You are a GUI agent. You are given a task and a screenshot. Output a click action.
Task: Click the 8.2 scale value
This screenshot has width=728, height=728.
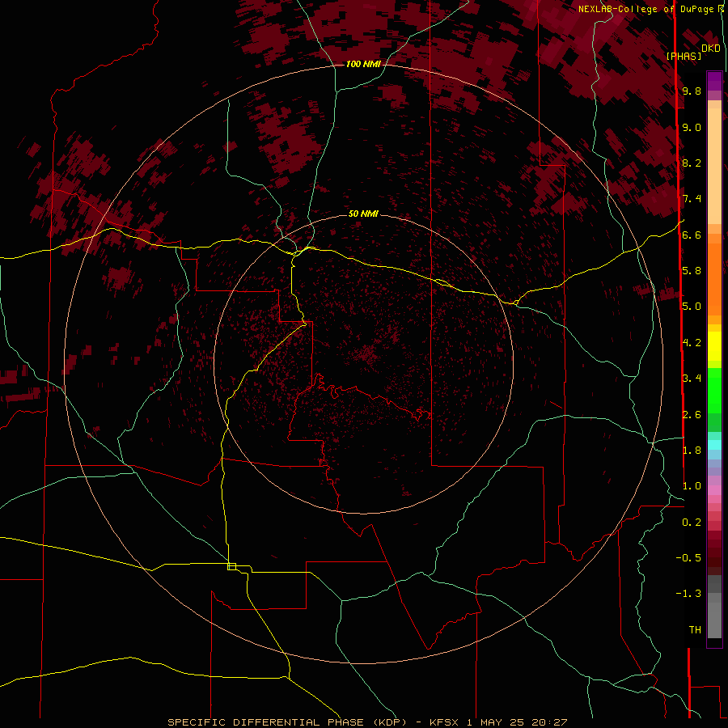pos(692,163)
